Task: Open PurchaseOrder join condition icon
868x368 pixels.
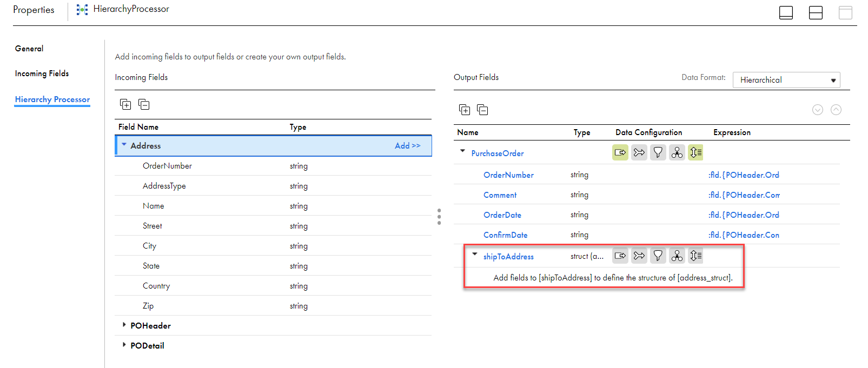Action: [639, 152]
